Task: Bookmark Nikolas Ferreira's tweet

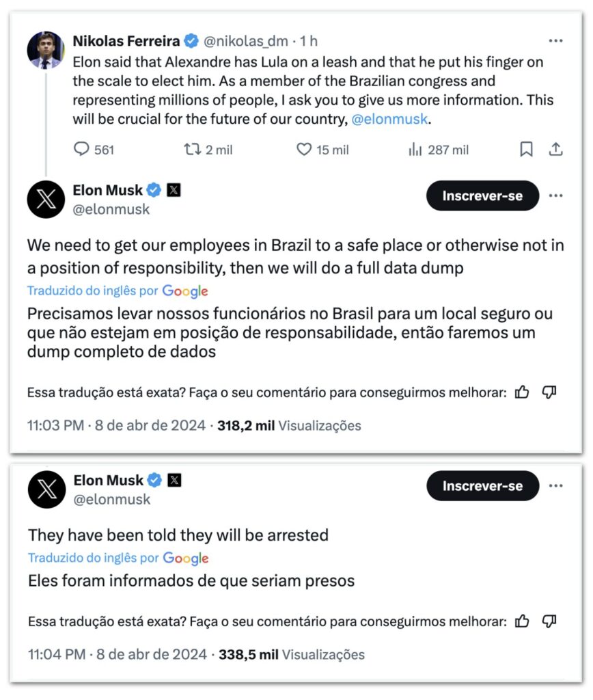Action: [x=526, y=149]
